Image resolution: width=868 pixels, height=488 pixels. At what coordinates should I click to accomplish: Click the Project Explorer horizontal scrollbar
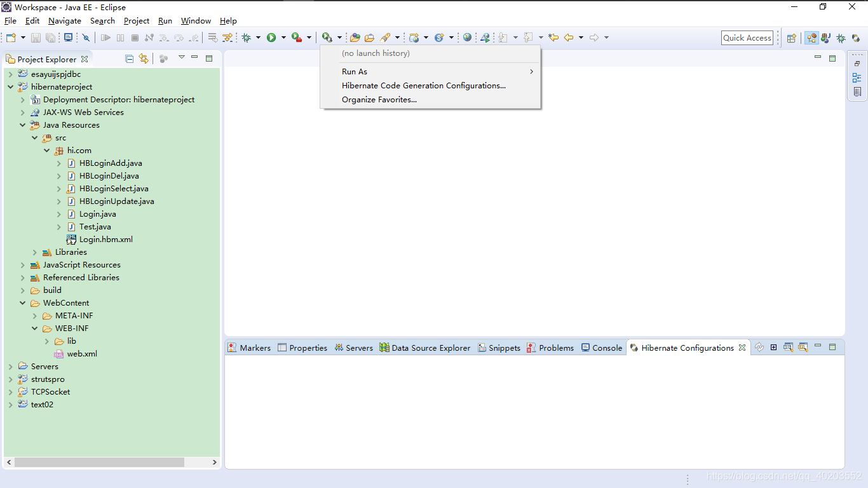click(99, 463)
